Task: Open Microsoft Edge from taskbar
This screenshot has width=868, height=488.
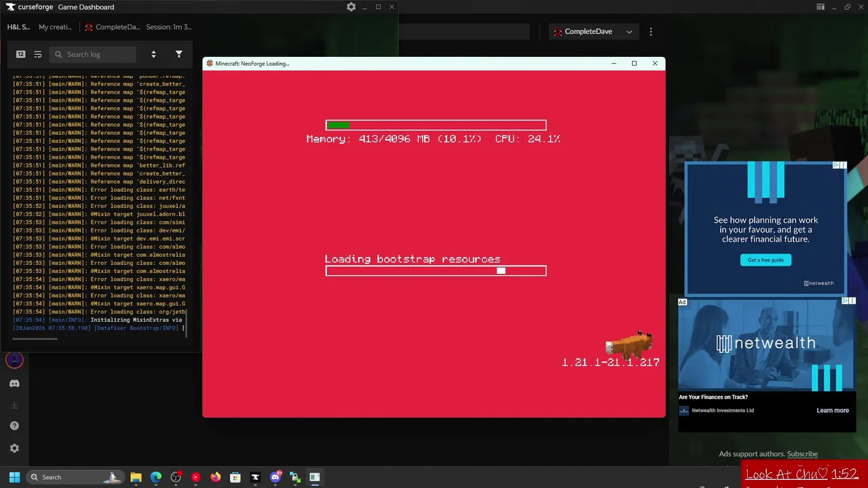Action: 156,477
